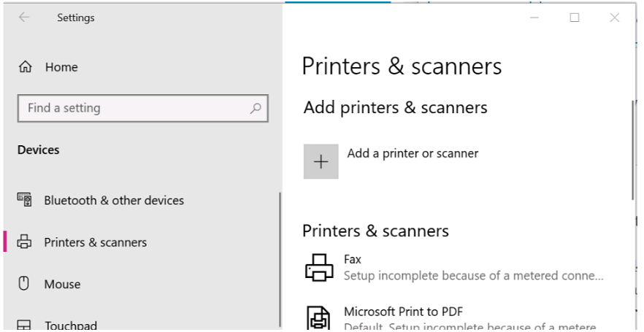Click Add a printer or scanner label

413,153
